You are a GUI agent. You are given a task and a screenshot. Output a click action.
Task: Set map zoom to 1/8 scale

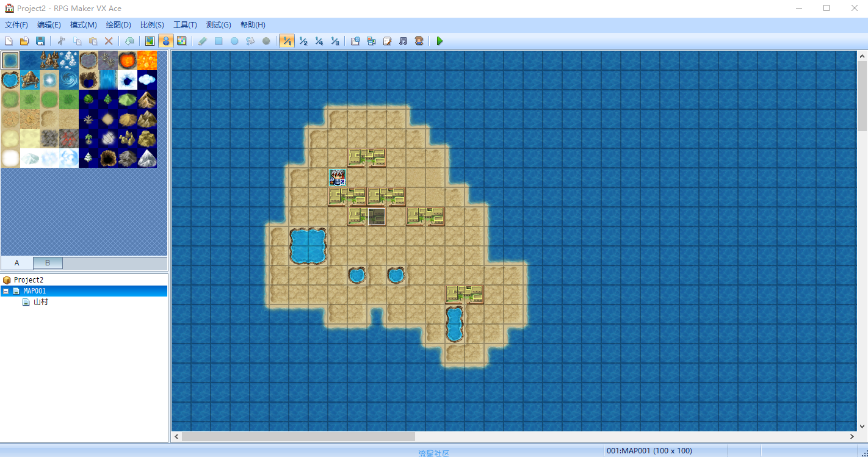coord(335,41)
